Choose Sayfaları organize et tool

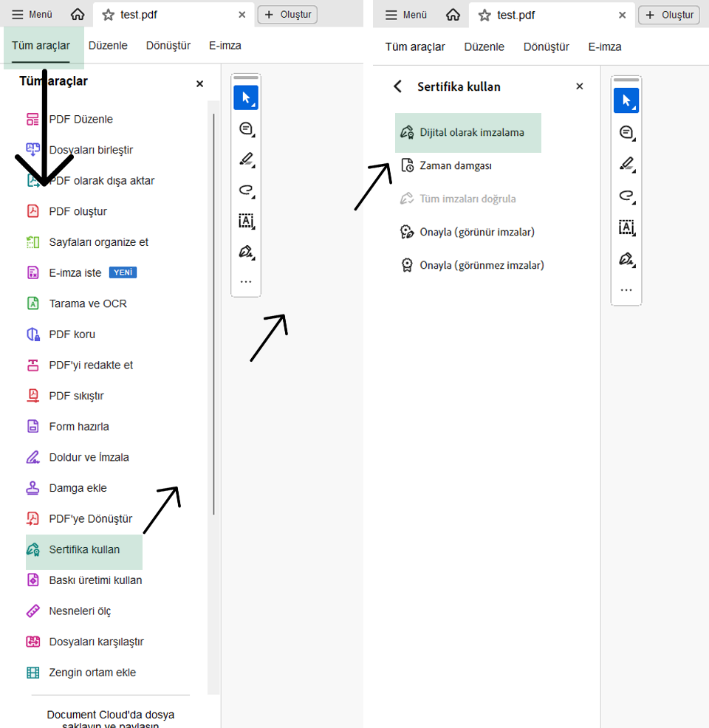tap(98, 242)
